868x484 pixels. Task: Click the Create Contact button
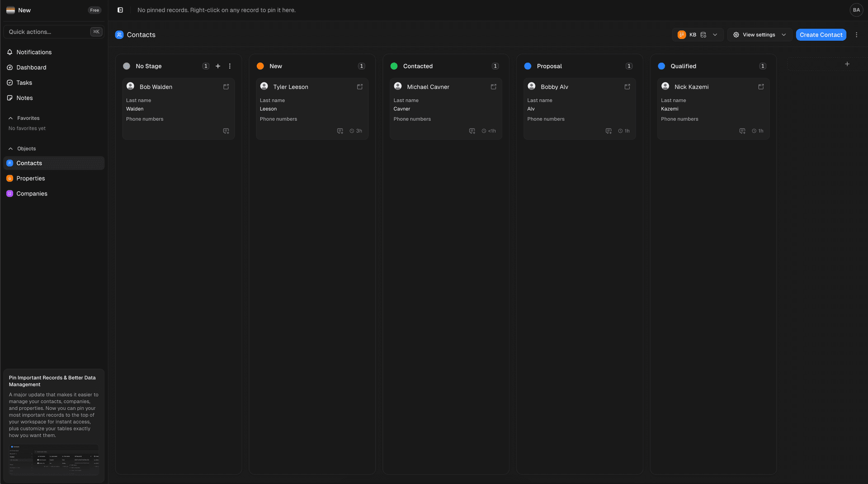click(x=821, y=34)
